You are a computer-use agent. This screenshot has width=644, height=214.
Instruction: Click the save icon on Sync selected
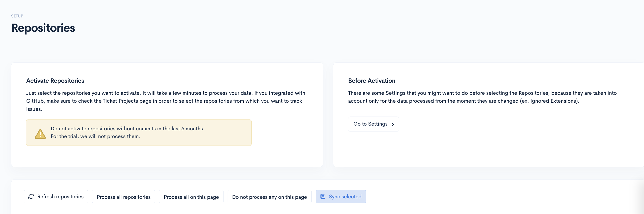(323, 197)
